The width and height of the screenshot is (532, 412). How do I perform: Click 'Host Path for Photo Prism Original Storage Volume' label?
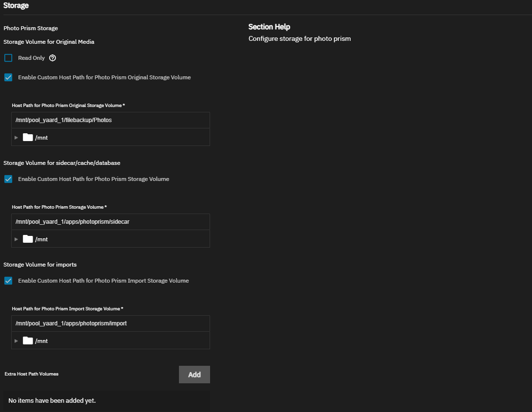(68, 106)
